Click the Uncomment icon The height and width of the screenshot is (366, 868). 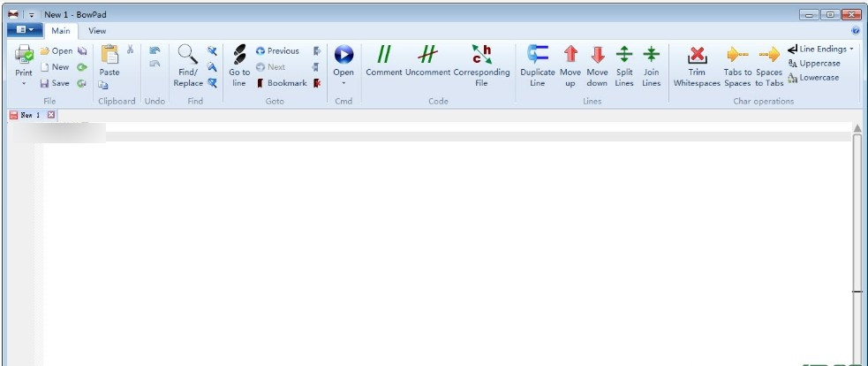[x=428, y=56]
